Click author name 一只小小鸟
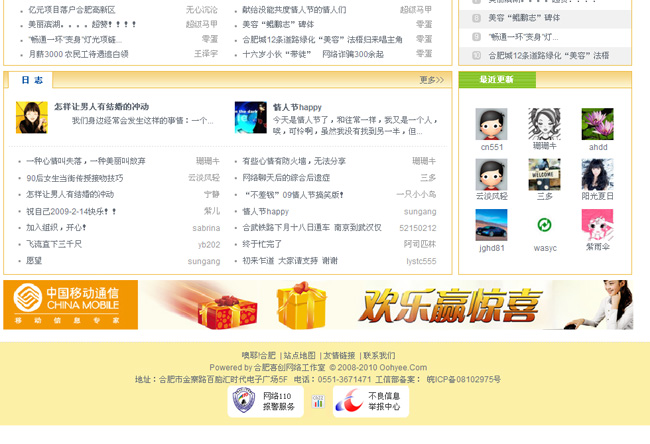This screenshot has width=650, height=444. [416, 194]
